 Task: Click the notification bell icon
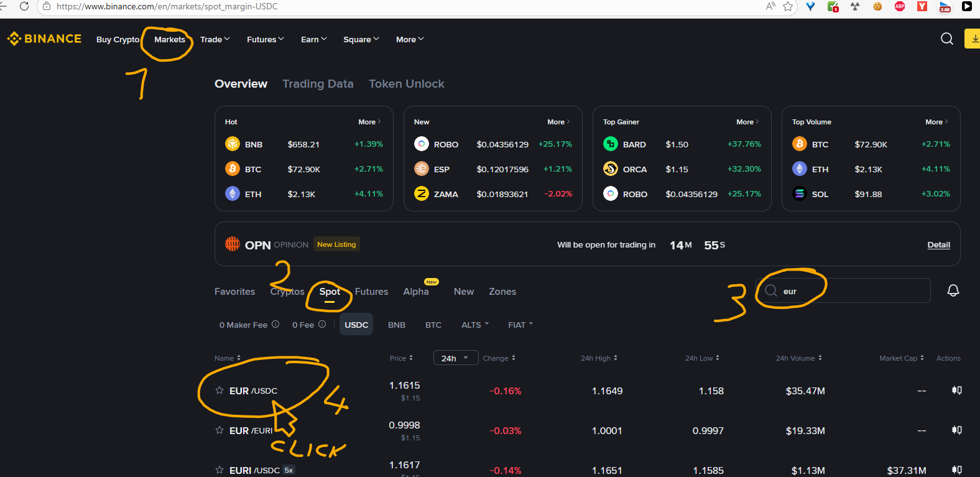(x=953, y=290)
